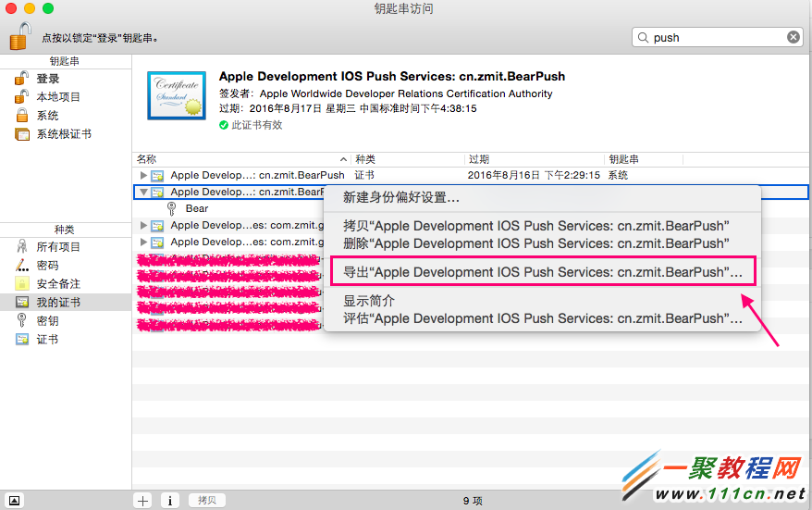Screen dimensions: 812x510
Task: Open the 密码 category
Action: (x=47, y=266)
